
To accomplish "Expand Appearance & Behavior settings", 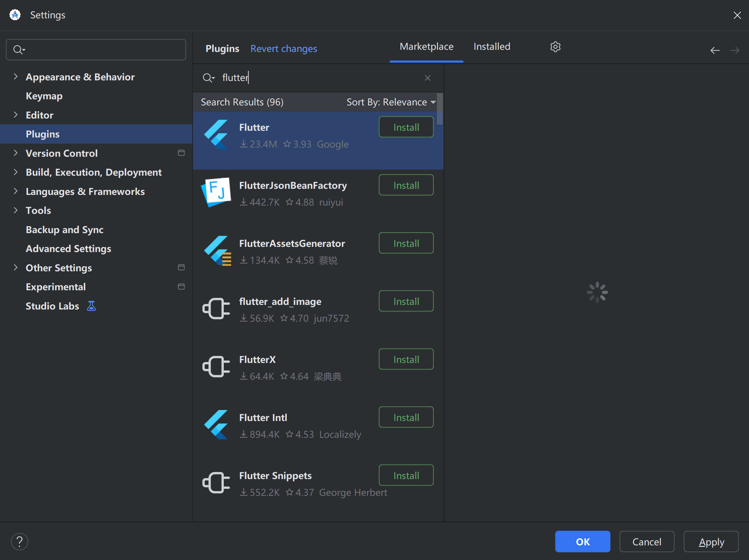I will (x=16, y=76).
